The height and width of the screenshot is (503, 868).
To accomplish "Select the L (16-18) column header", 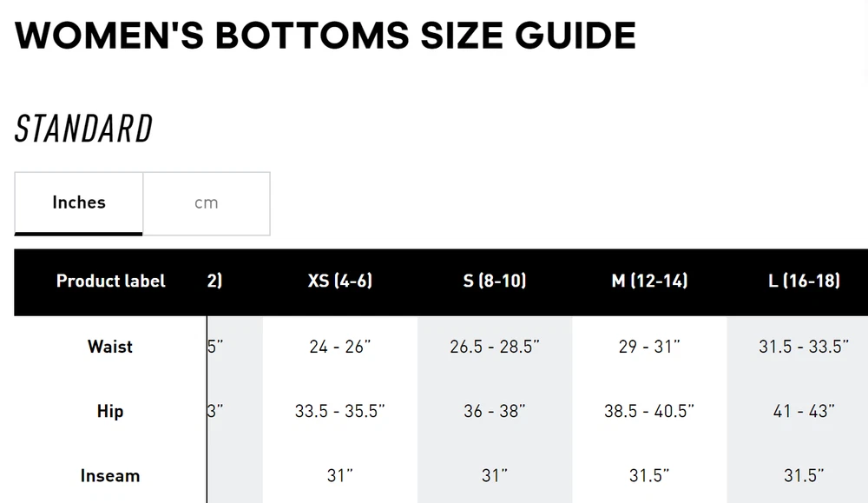I will pos(804,281).
